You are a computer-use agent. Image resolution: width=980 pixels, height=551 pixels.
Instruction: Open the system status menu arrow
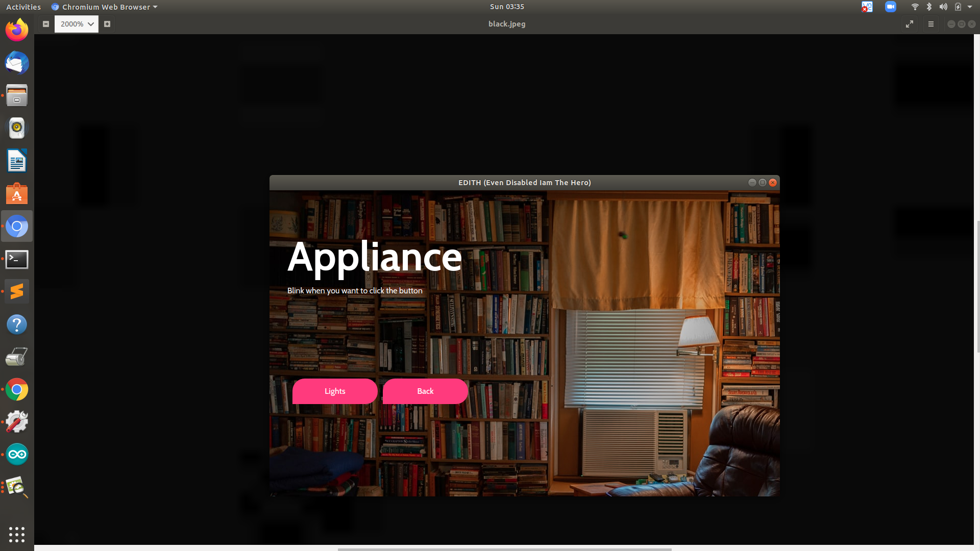pyautogui.click(x=970, y=7)
